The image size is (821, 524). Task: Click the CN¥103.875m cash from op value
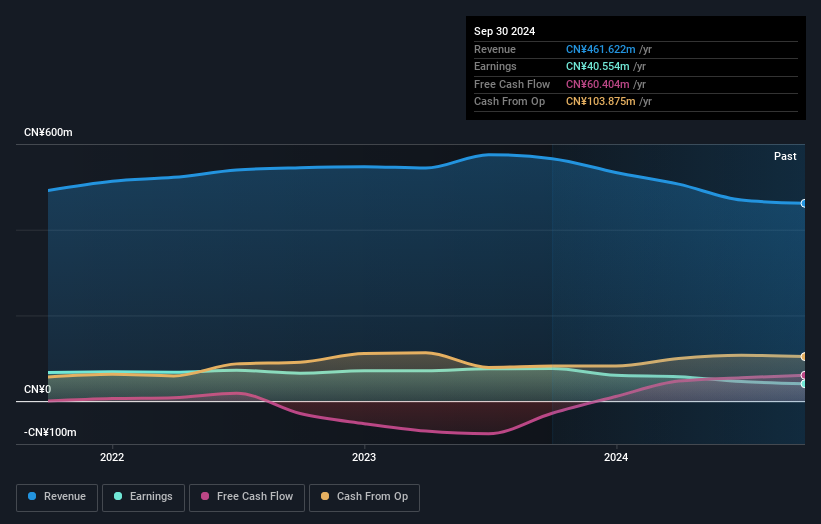point(601,102)
